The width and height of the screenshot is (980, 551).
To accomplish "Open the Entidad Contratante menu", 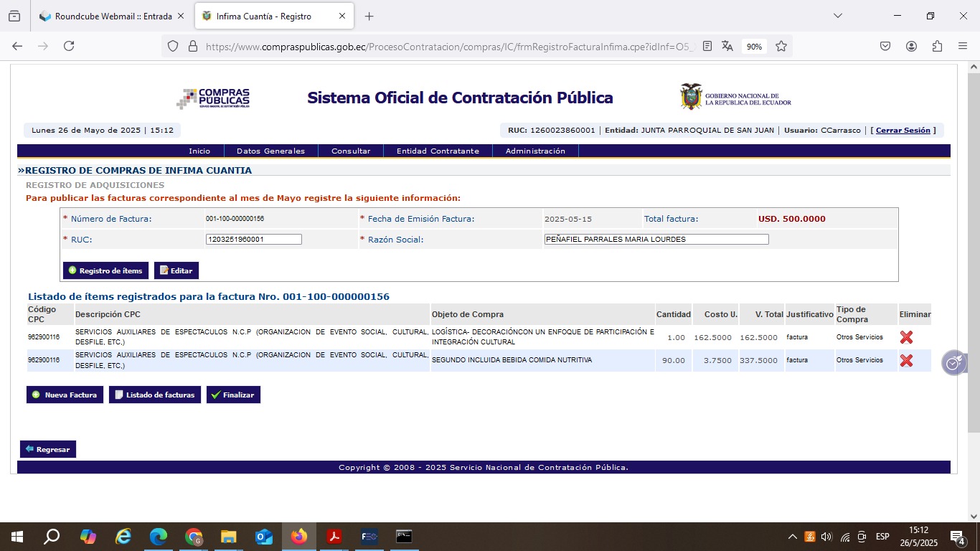I will (438, 151).
